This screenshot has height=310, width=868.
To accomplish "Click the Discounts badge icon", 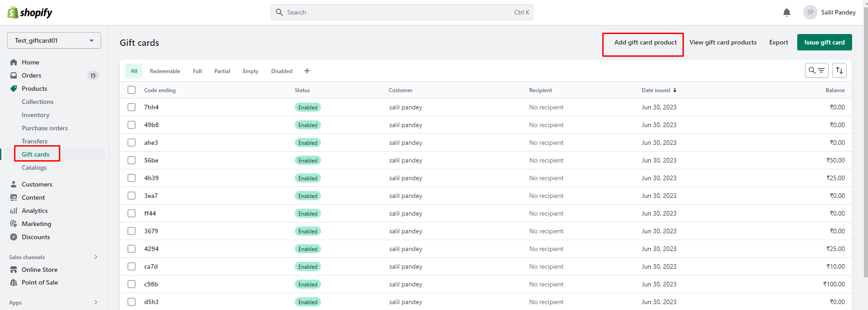I will 14,237.
